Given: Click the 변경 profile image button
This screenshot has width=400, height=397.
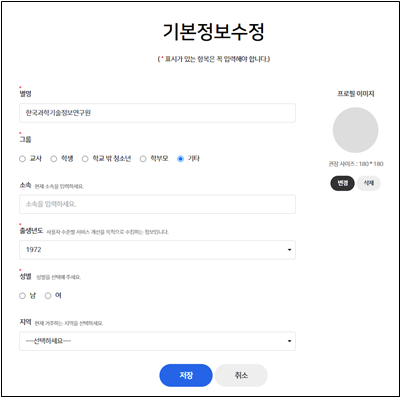Looking at the screenshot, I should (x=342, y=183).
